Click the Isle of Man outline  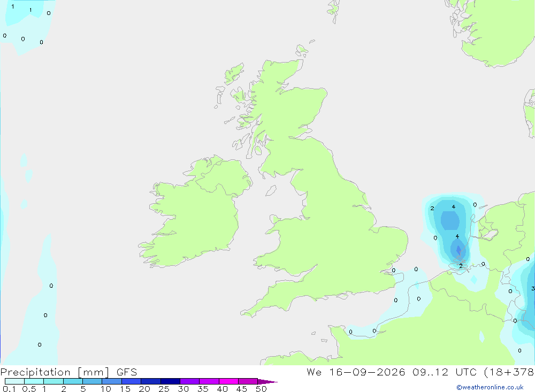coord(271,190)
